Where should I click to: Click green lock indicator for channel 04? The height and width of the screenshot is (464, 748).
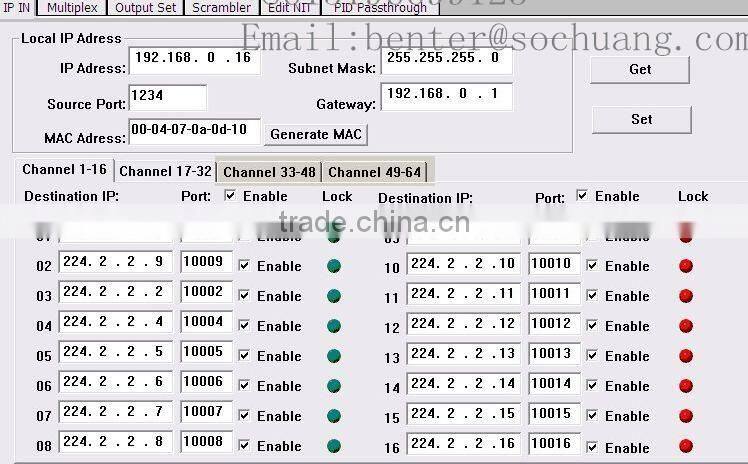(x=334, y=326)
